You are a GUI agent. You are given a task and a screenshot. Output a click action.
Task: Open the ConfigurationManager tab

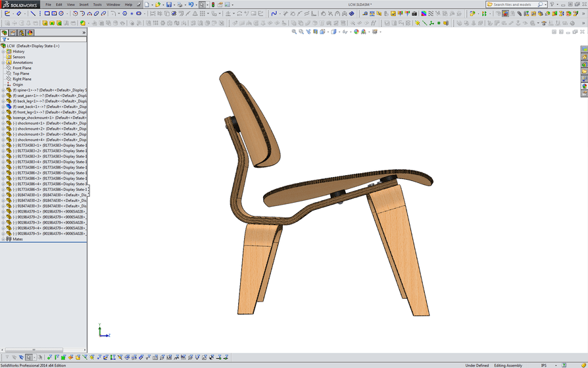(22, 33)
